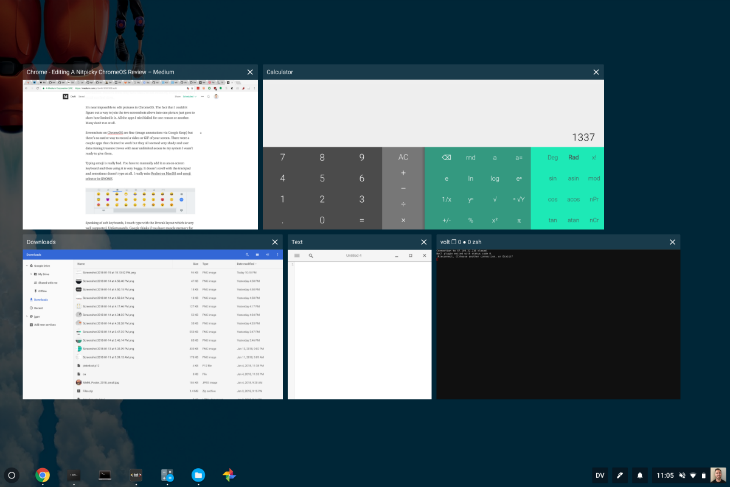Click the AC button on the calculator
Image resolution: width=730 pixels, height=487 pixels.
click(403, 157)
